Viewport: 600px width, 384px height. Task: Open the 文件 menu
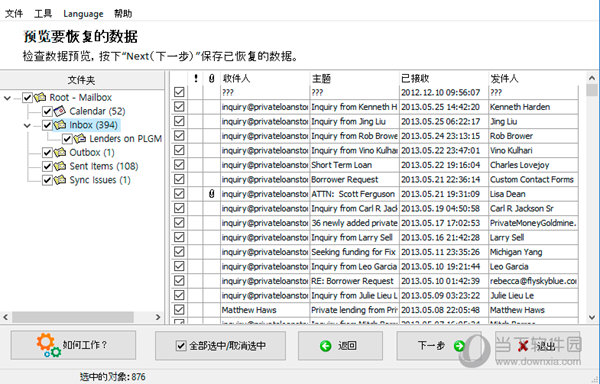14,14
